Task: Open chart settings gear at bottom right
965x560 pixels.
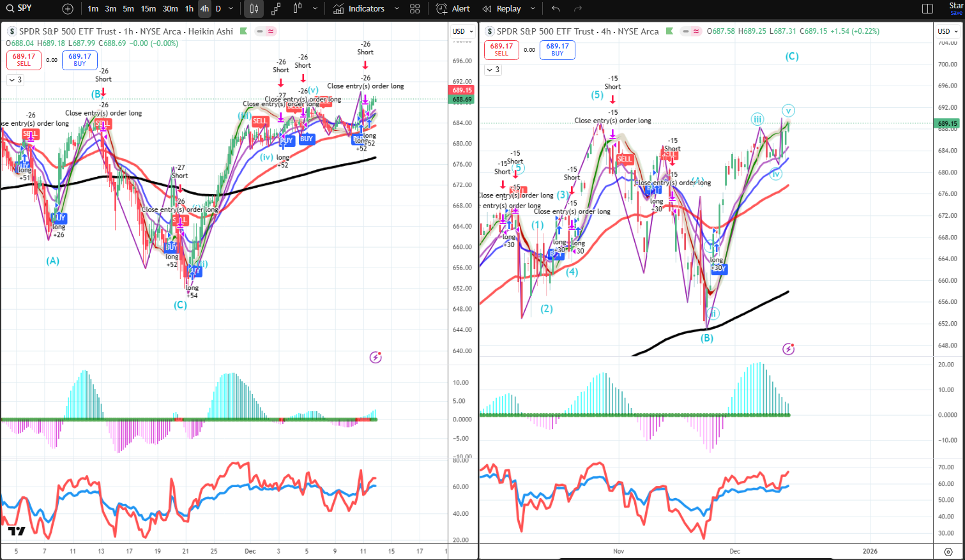Action: click(948, 552)
